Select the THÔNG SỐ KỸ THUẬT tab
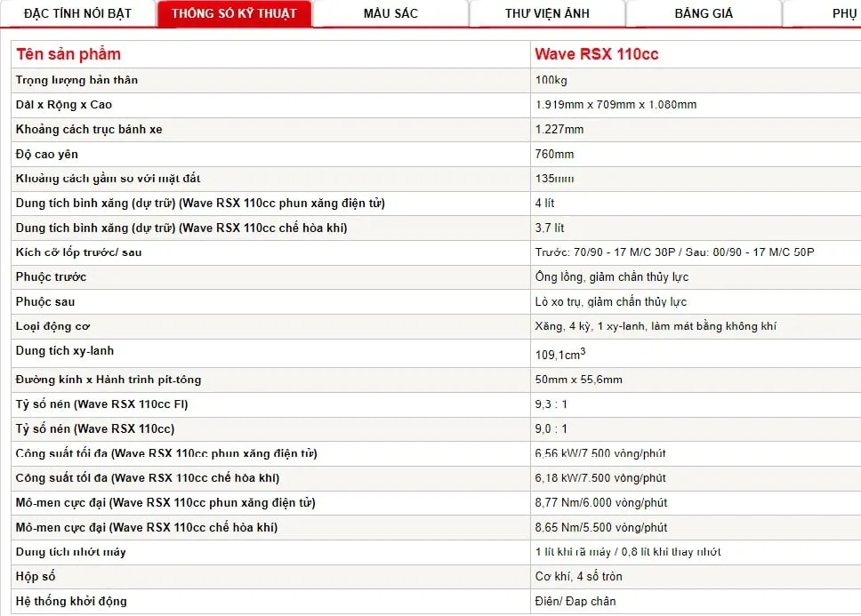Image resolution: width=861 pixels, height=616 pixels. (x=234, y=13)
